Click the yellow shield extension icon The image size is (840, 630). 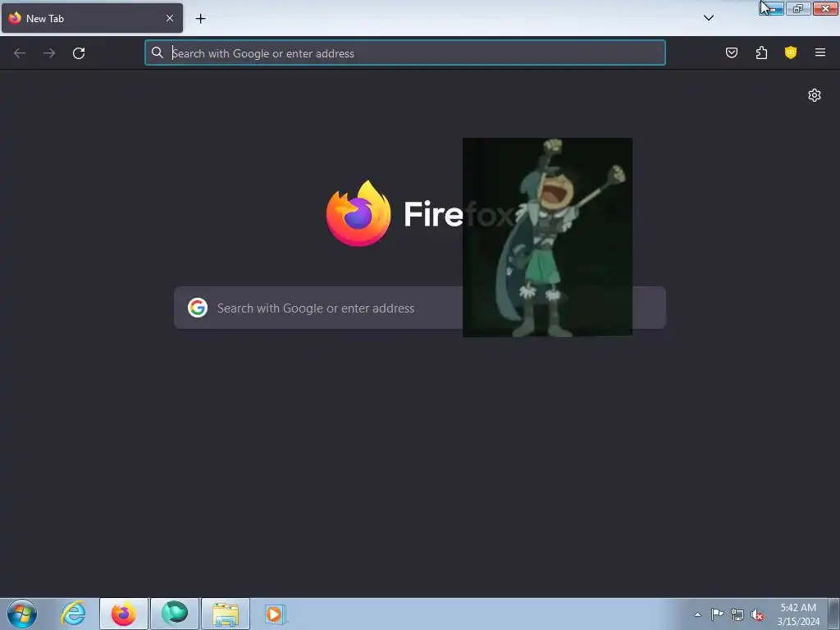[791, 52]
